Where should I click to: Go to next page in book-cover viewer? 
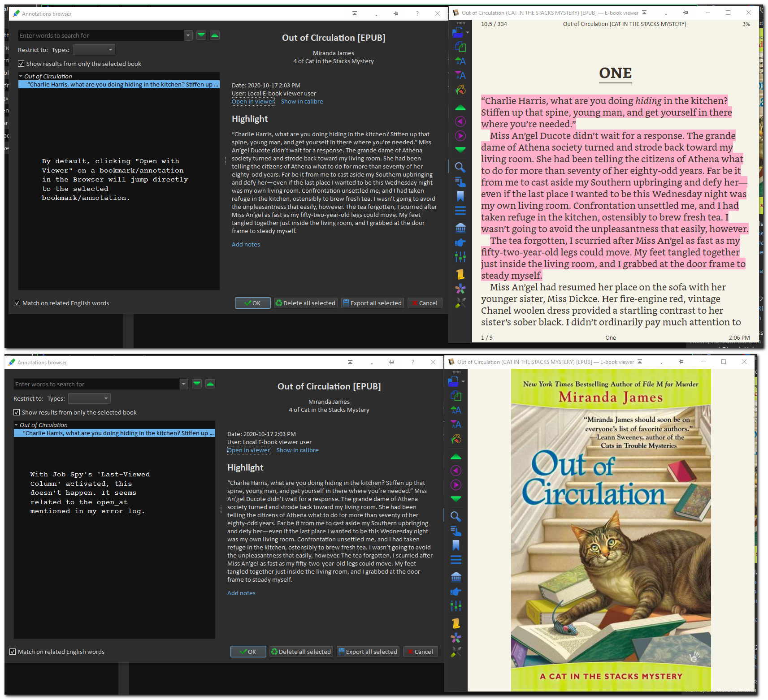456,499
